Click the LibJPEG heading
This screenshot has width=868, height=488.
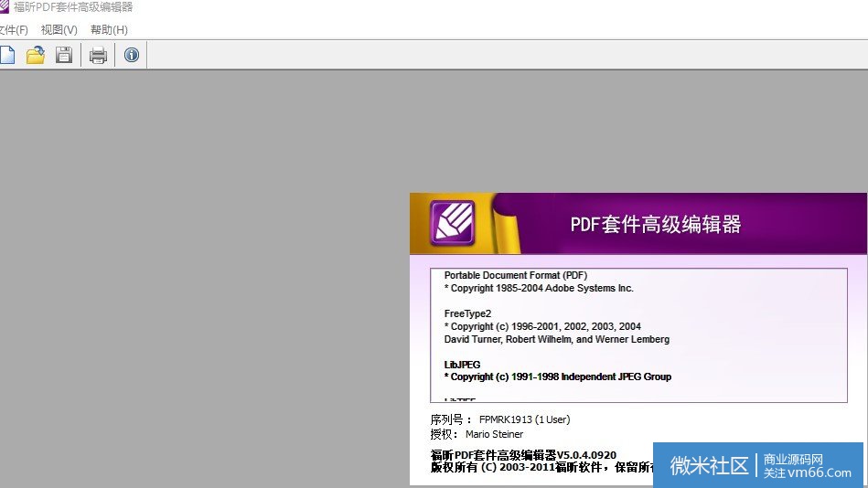click(x=462, y=365)
